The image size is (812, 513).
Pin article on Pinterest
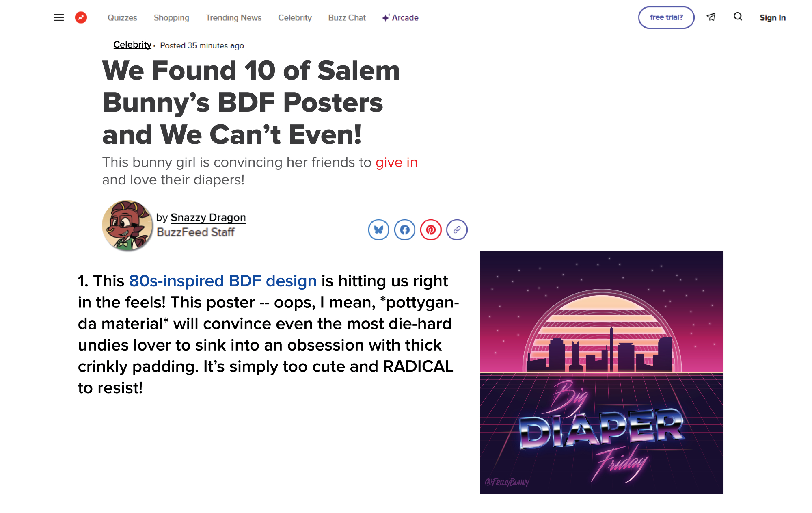(430, 230)
